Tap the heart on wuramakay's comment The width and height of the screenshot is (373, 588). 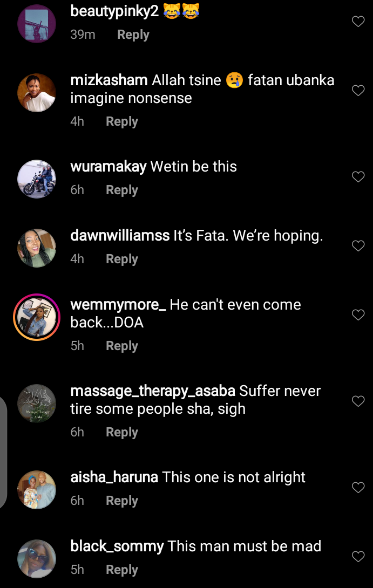pos(358,176)
